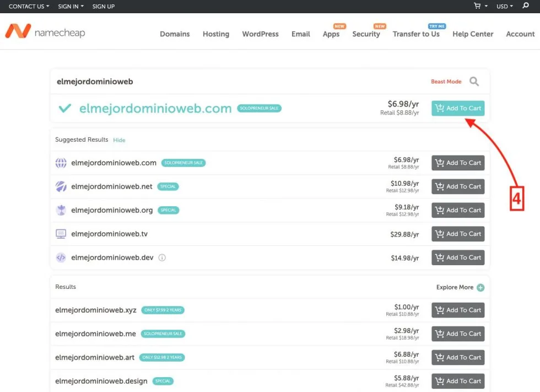Click the Beast Mode link
Image resolution: width=540 pixels, height=392 pixels.
[446, 82]
